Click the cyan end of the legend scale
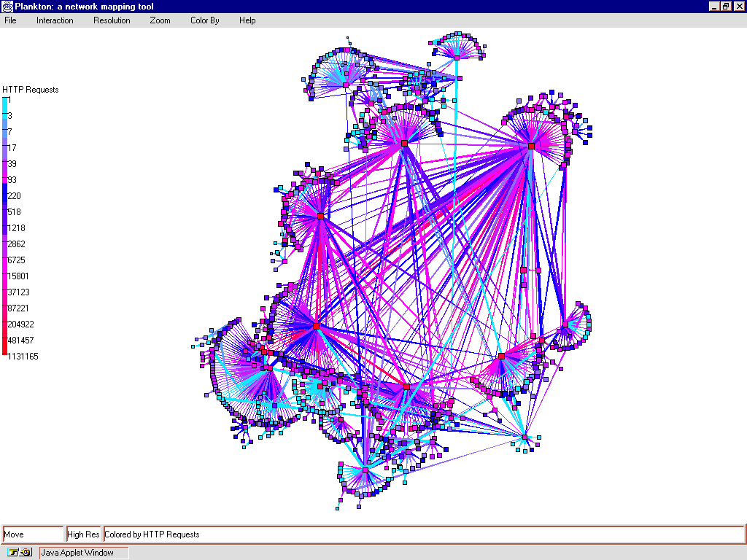747x560 pixels. [x=4, y=100]
